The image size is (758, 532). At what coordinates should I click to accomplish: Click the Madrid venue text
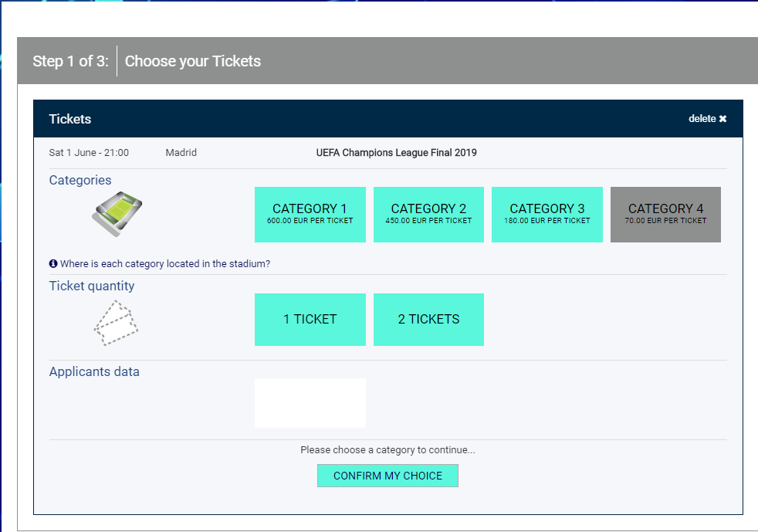181,153
